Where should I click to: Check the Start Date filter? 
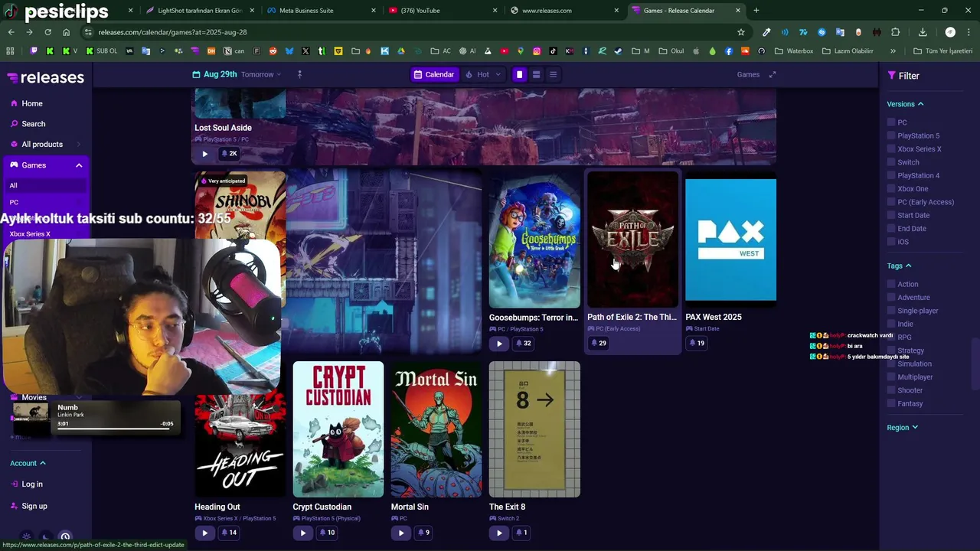[891, 215]
